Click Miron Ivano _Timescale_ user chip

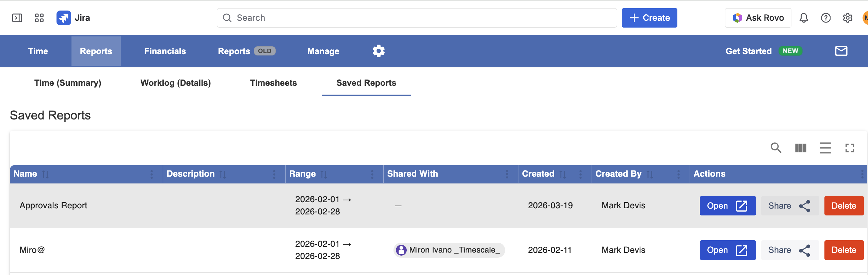(449, 250)
